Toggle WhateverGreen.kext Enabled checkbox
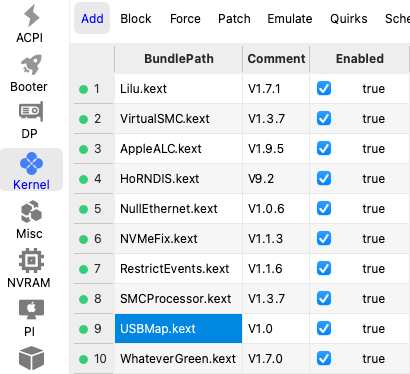The image size is (410, 374). tap(324, 358)
